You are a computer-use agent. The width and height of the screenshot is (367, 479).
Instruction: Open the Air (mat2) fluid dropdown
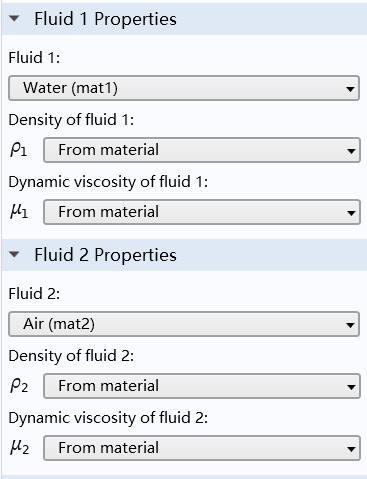(x=184, y=324)
